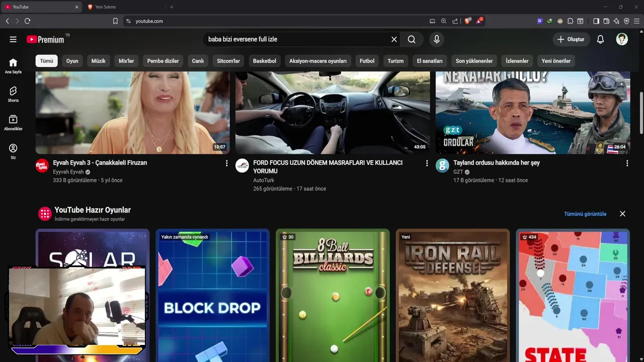Screen dimensions: 644x362
Task: Click the magnifier search button
Action: point(412,39)
